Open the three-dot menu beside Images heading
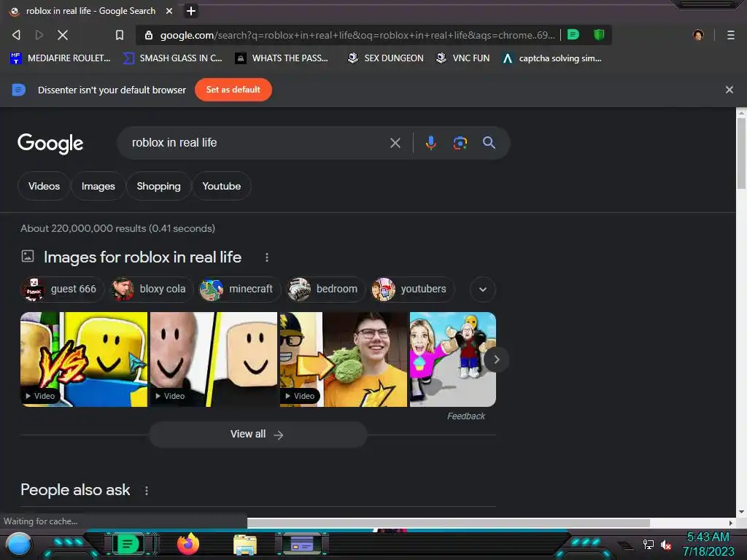This screenshot has height=560, width=747. tap(267, 257)
